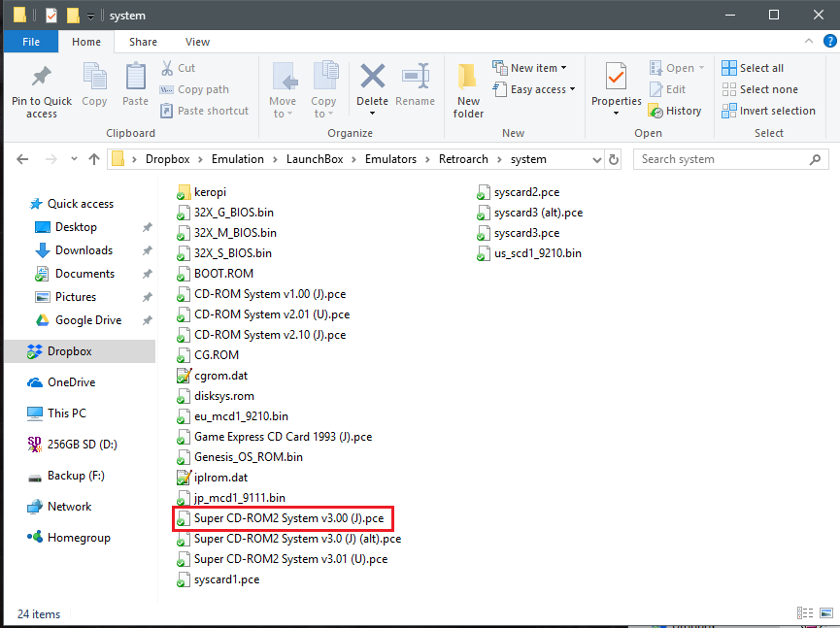This screenshot has height=628, width=840.
Task: Click Dropbox in the address breadcrumb
Action: pyautogui.click(x=168, y=159)
